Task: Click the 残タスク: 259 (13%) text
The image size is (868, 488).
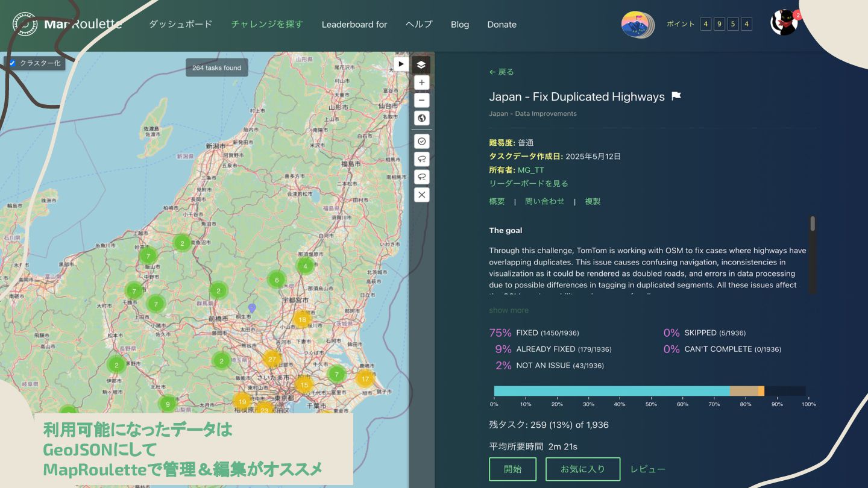Action: pos(549,425)
